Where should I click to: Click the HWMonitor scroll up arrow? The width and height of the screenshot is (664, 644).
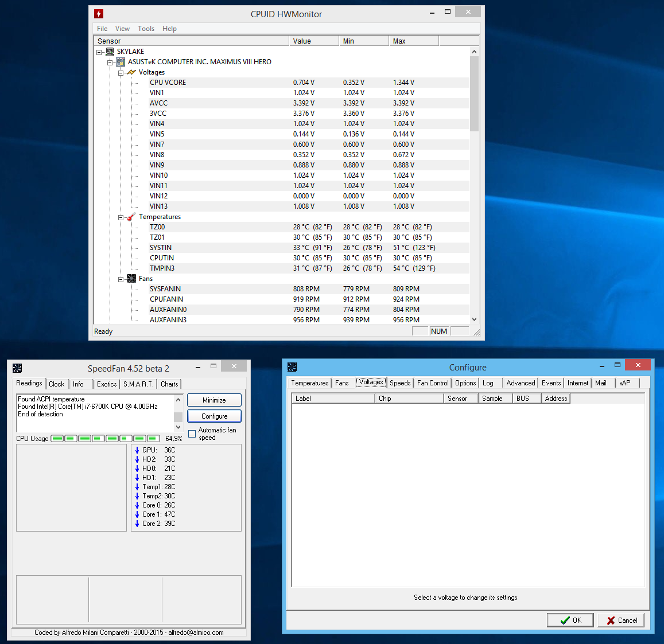point(474,52)
